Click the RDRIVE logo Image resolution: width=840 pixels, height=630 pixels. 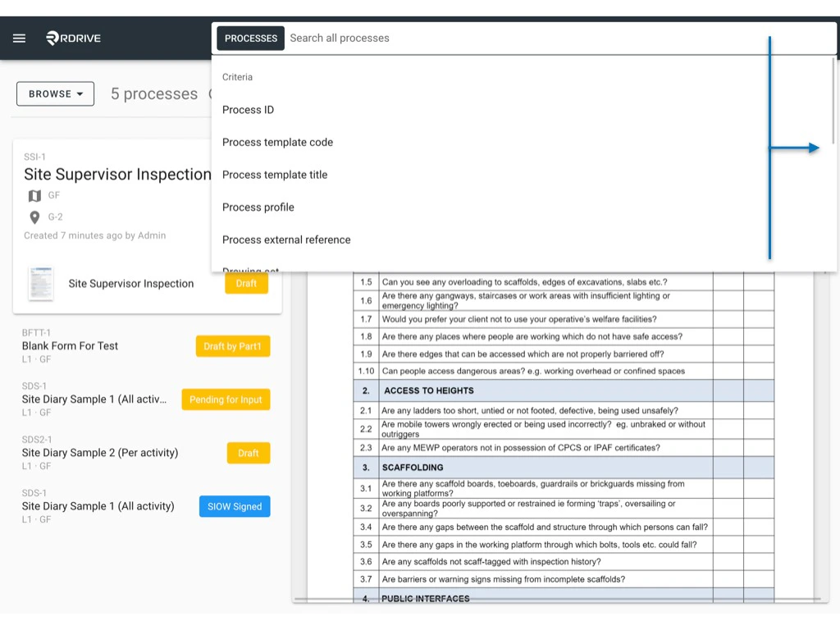click(72, 38)
